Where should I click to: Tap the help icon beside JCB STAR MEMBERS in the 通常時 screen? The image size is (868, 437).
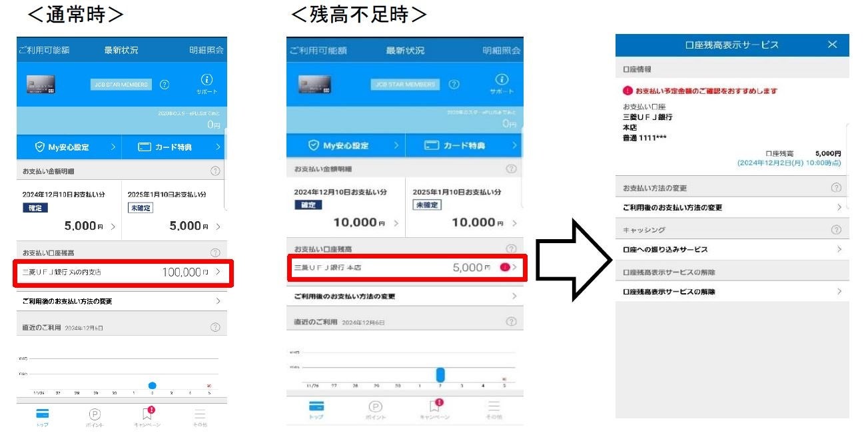[x=165, y=85]
